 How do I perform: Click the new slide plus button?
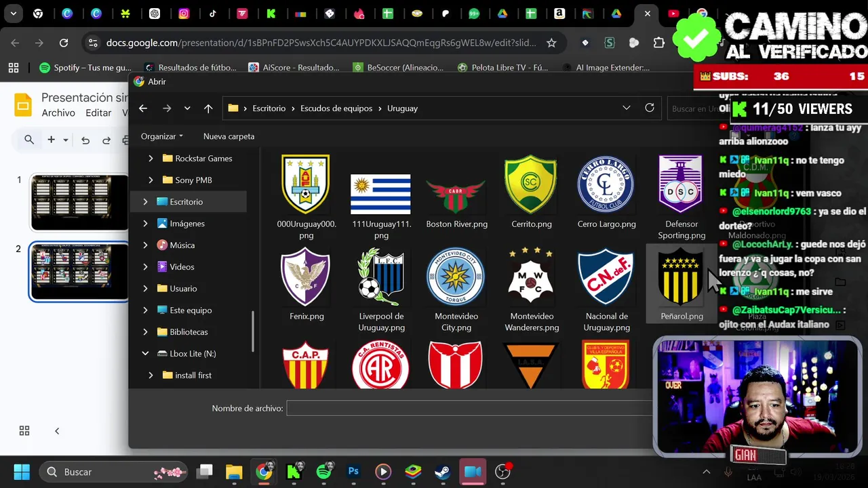51,140
